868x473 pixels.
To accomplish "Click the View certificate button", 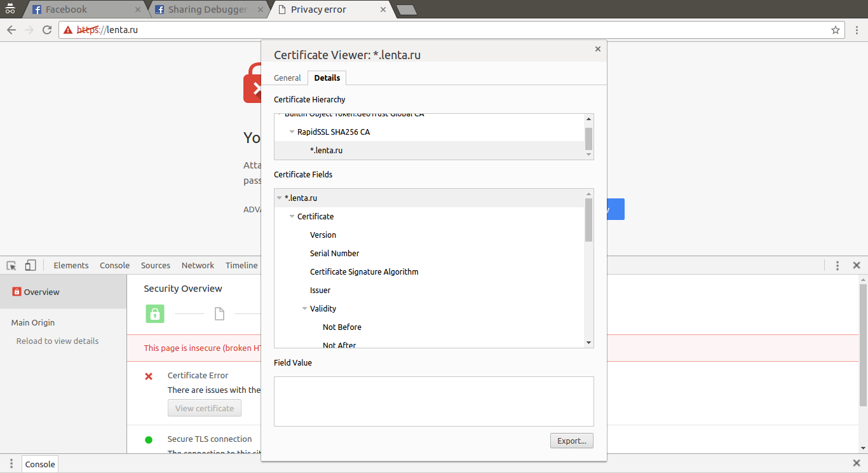I will [205, 408].
